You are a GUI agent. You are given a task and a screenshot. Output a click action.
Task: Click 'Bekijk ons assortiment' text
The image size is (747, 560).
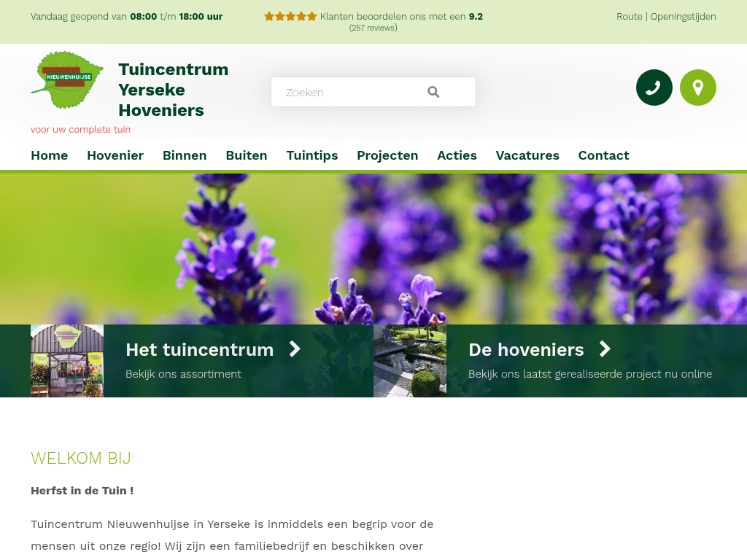183,374
